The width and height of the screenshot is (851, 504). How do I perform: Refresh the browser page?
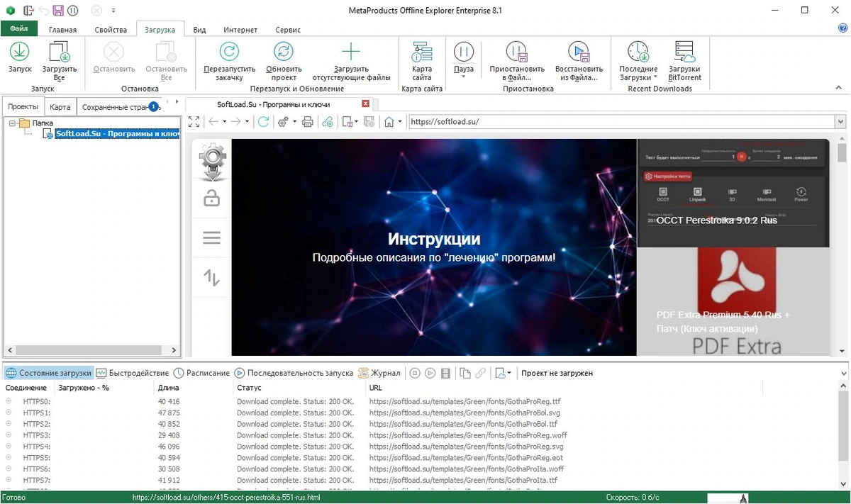point(263,122)
